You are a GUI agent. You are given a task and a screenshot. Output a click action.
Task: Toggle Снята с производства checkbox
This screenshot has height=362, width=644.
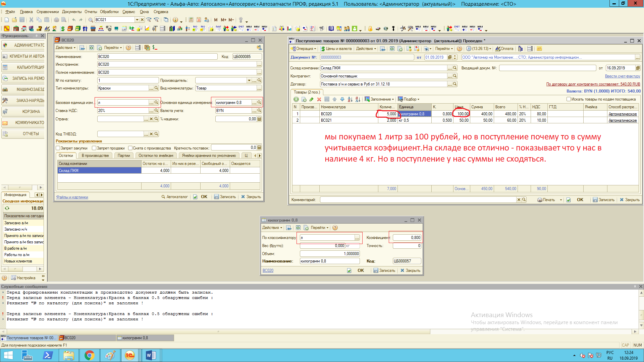pyautogui.click(x=130, y=148)
